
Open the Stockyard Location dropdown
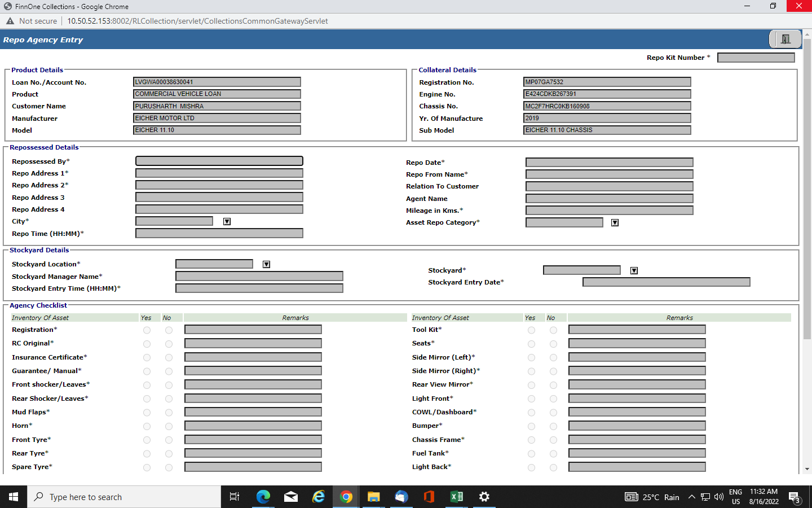266,265
